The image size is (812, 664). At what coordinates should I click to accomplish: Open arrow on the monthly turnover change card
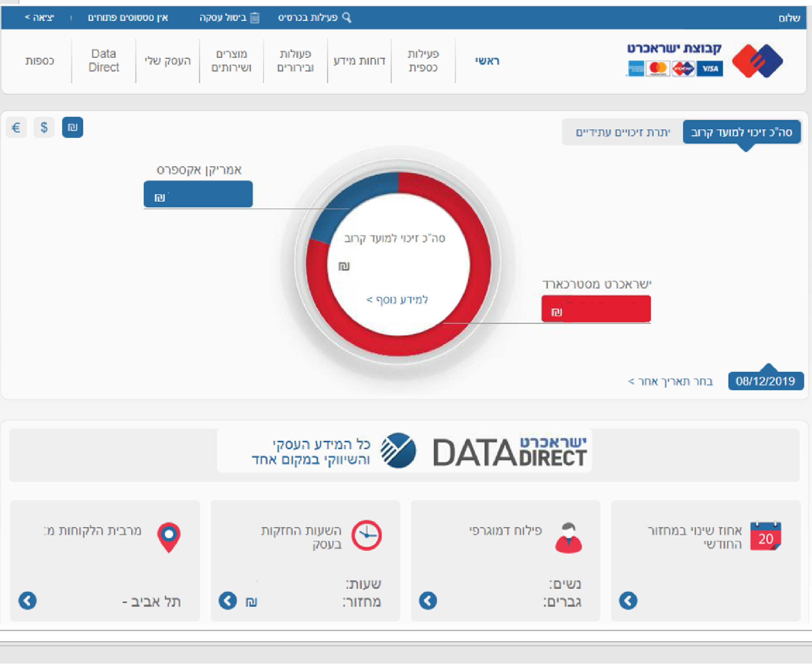628,600
